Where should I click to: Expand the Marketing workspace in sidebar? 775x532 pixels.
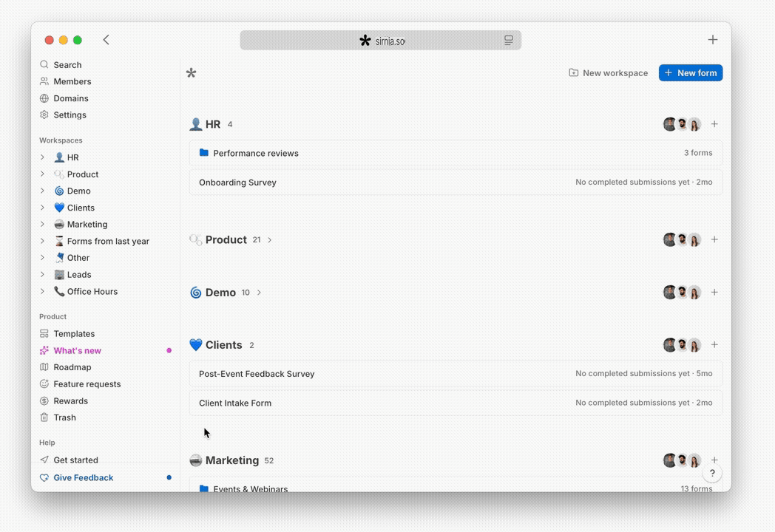[42, 225]
